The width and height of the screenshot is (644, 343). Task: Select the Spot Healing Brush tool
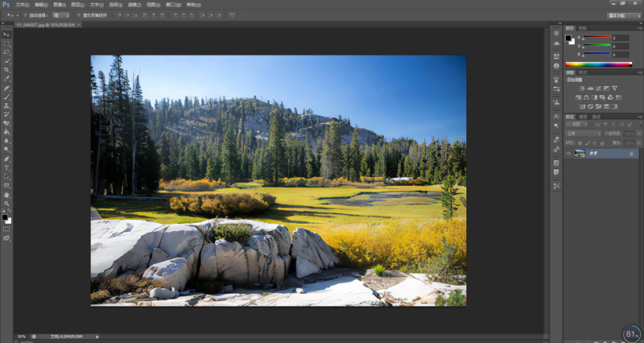[x=6, y=89]
